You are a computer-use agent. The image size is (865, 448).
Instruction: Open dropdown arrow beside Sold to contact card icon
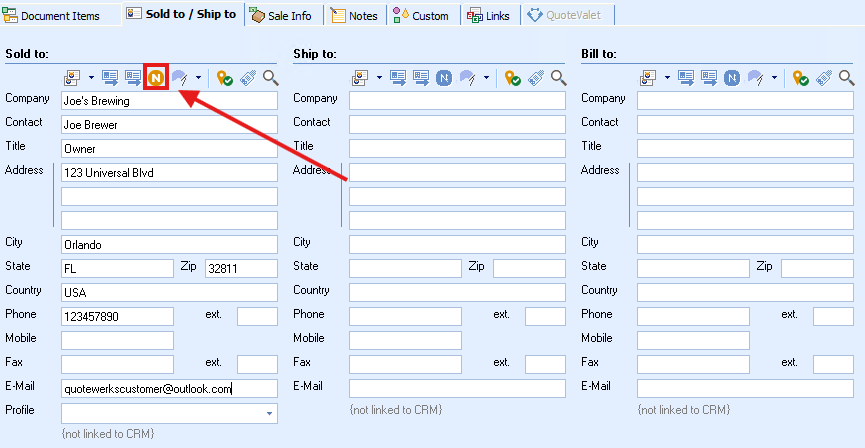click(x=91, y=77)
